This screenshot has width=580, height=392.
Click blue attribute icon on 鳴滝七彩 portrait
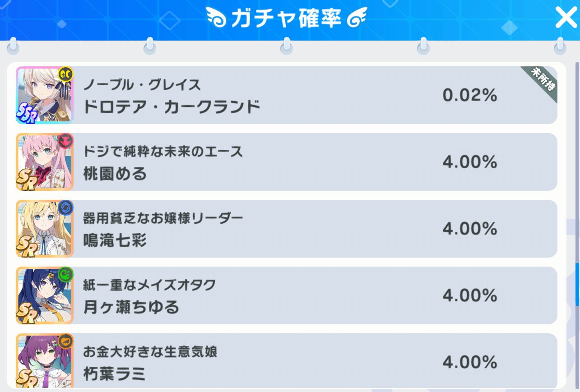click(65, 208)
